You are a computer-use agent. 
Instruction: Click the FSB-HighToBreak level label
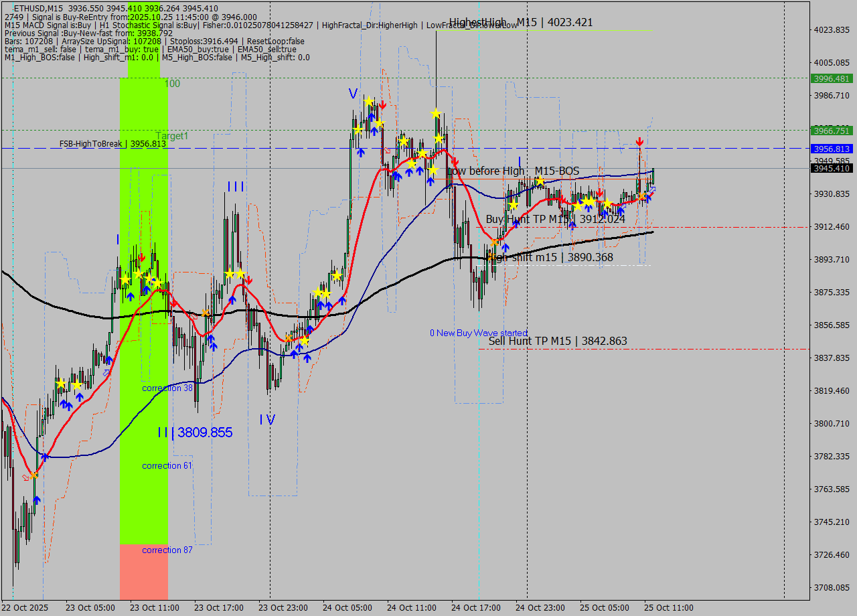[x=112, y=143]
